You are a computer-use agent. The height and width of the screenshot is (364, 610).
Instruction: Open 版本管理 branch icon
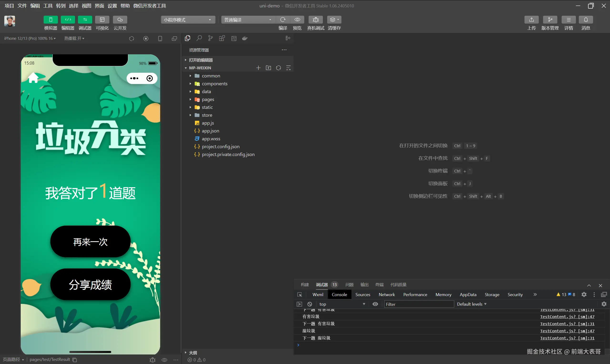coord(550,20)
